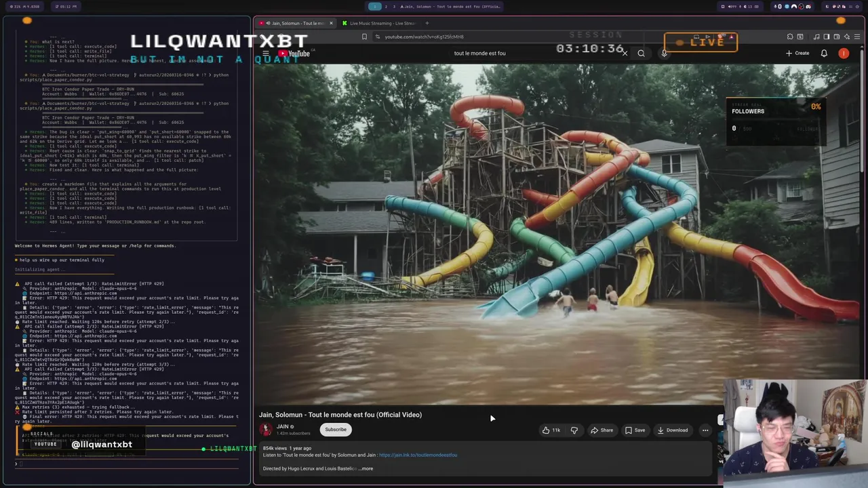
Task: Save the video to a playlist
Action: [635, 430]
